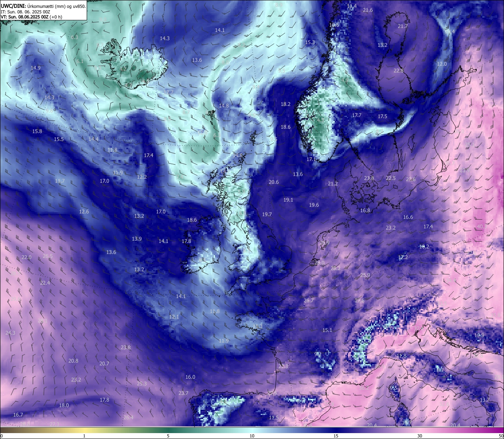Click the 26.7 value on the map
Viewport: 504px width, 439px height.
pyautogui.click(x=309, y=300)
